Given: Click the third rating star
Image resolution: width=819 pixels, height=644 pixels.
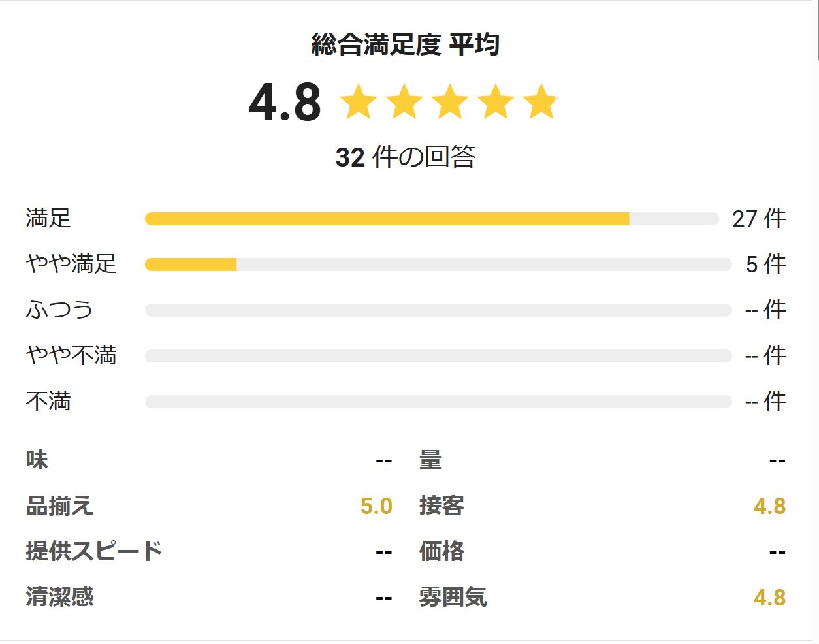Looking at the screenshot, I should pos(450,101).
